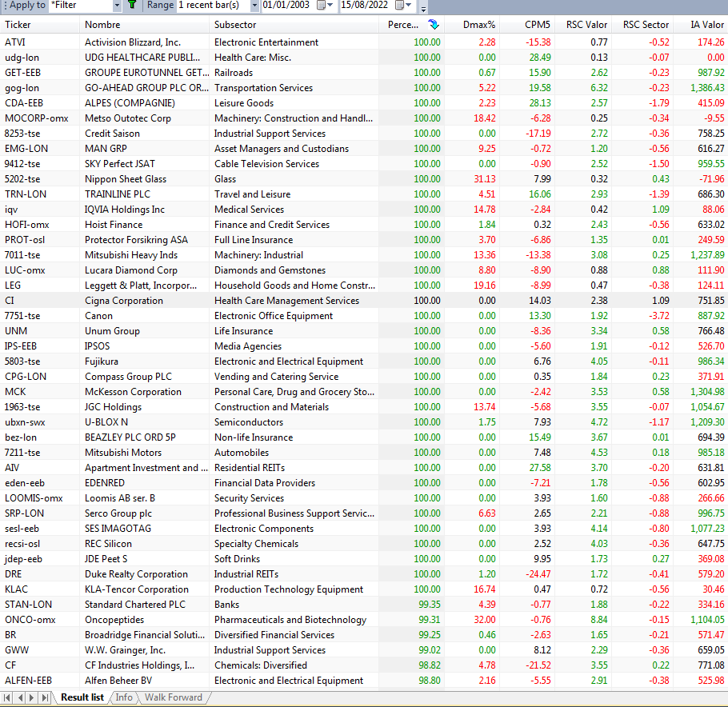Click the ticker KLAC
The width and height of the screenshot is (728, 707).
pyautogui.click(x=16, y=589)
